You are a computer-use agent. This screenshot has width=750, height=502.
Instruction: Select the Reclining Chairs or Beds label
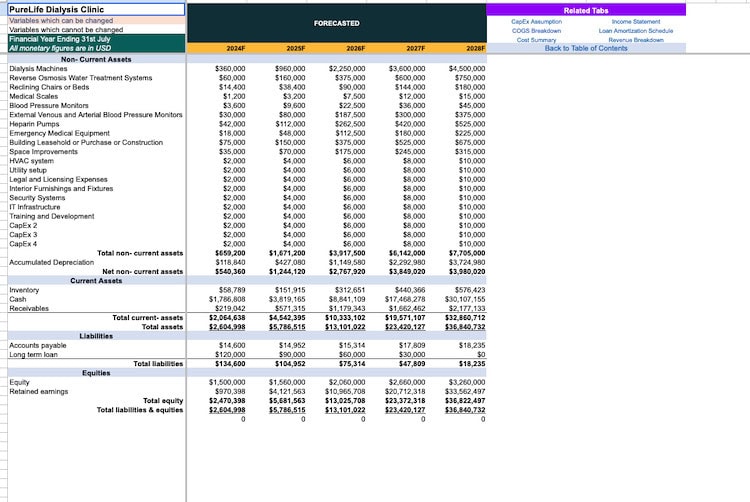[49, 87]
